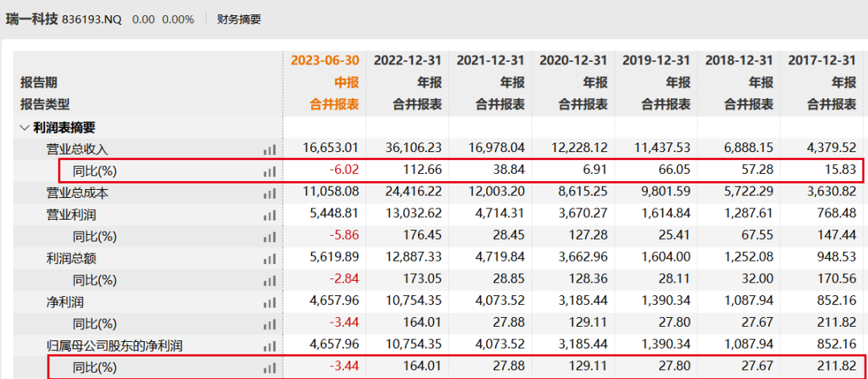The width and height of the screenshot is (868, 379).
Task: Click the growth value 176.45
Action: [x=424, y=235]
